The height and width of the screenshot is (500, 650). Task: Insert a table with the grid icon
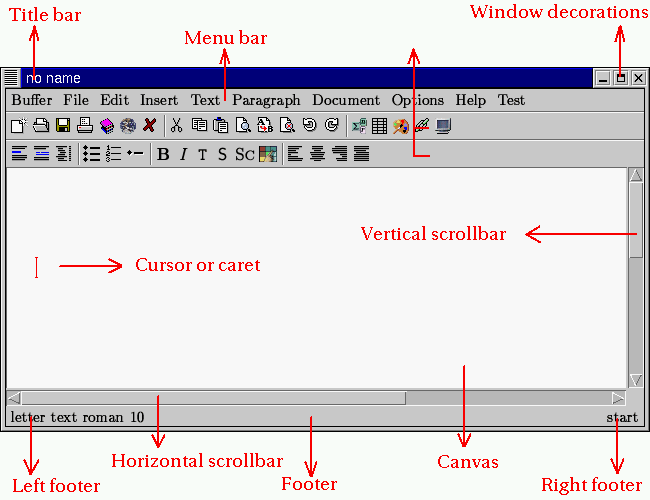coord(379,126)
